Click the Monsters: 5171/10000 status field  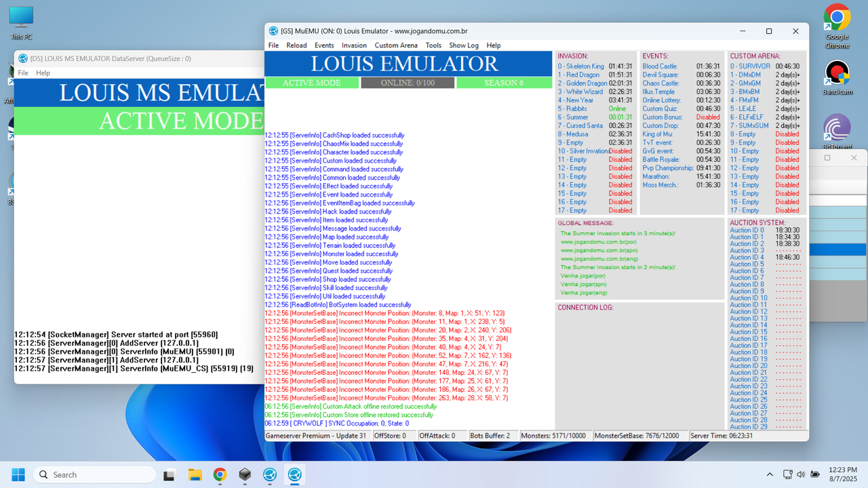pos(555,436)
